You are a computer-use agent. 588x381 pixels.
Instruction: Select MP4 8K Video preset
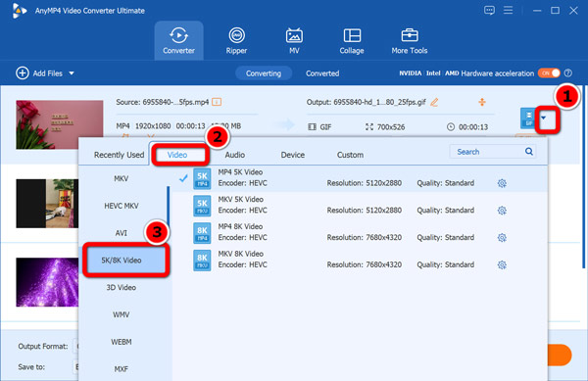tap(360, 232)
